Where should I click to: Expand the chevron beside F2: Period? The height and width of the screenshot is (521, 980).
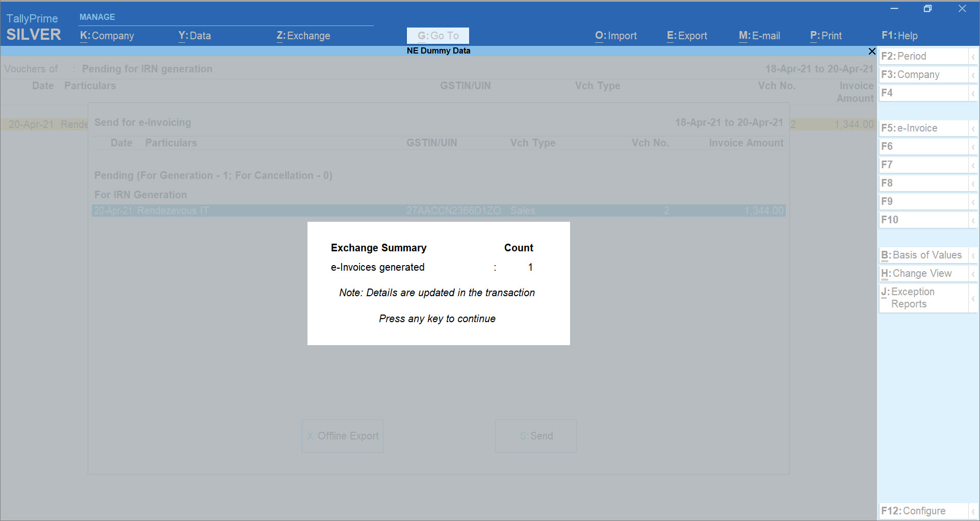973,57
